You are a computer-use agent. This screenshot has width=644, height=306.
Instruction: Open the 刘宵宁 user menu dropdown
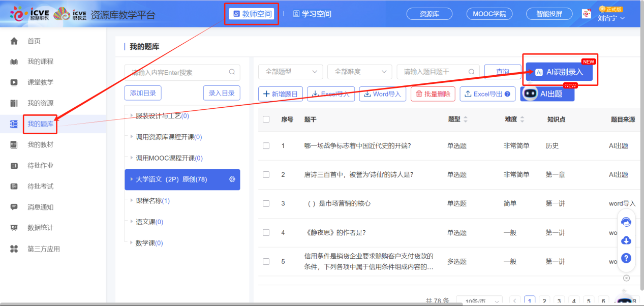point(611,18)
